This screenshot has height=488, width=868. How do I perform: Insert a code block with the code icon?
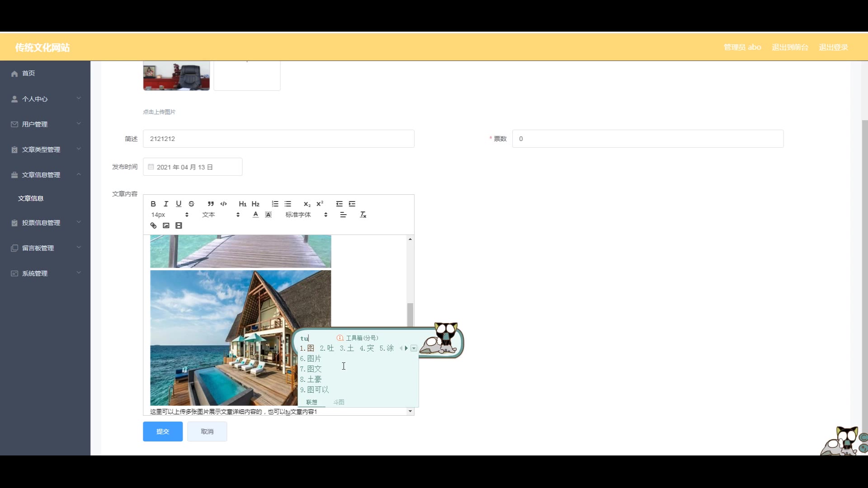223,204
